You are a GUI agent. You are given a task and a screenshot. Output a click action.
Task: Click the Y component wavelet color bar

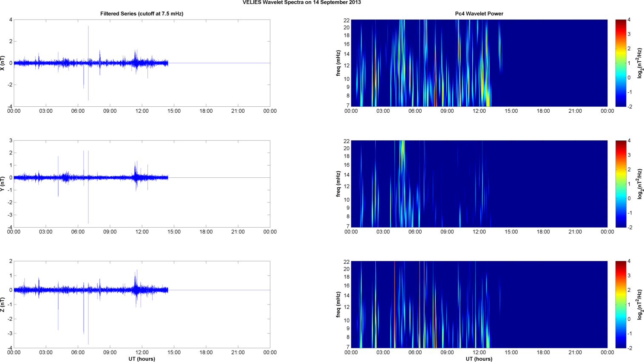coord(621,184)
